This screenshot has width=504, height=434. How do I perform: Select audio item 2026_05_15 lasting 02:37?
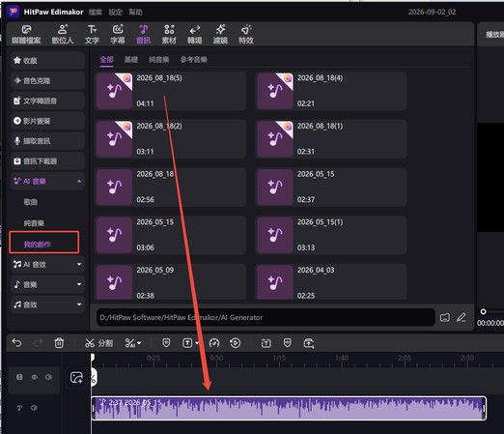pyautogui.click(x=331, y=187)
